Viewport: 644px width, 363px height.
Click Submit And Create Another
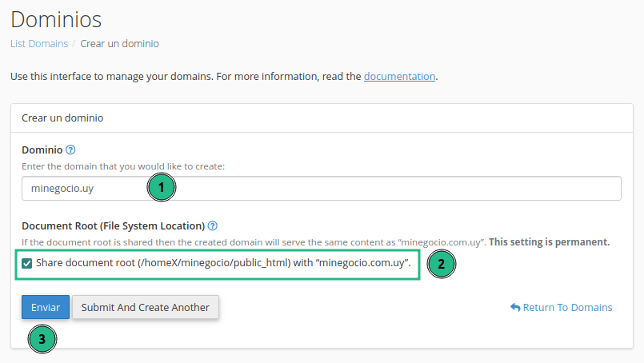tap(145, 307)
